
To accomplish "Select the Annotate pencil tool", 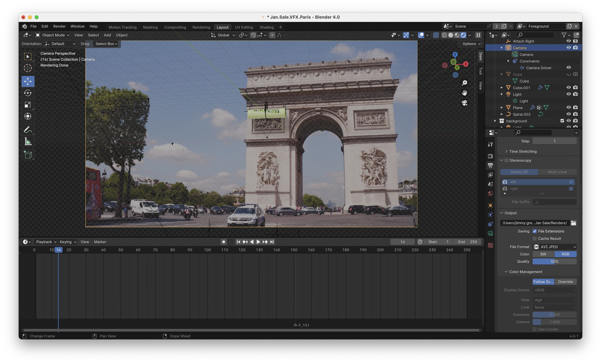I will pyautogui.click(x=28, y=130).
